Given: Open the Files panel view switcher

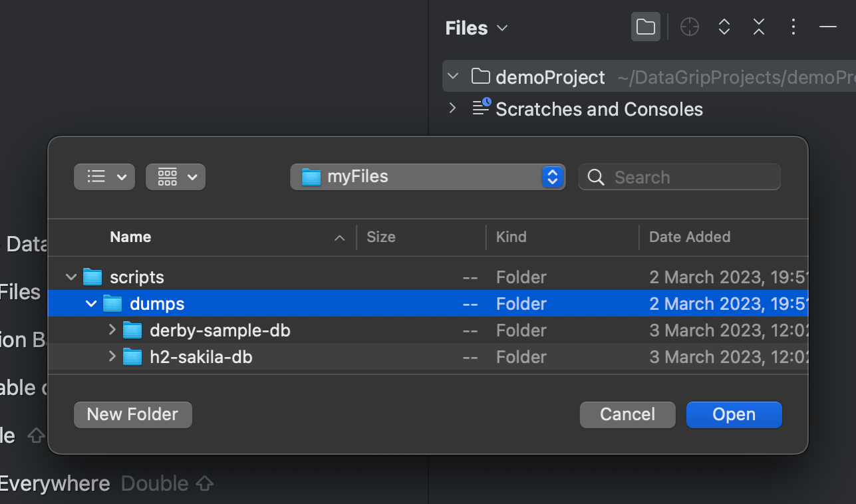Looking at the screenshot, I should coord(502,28).
